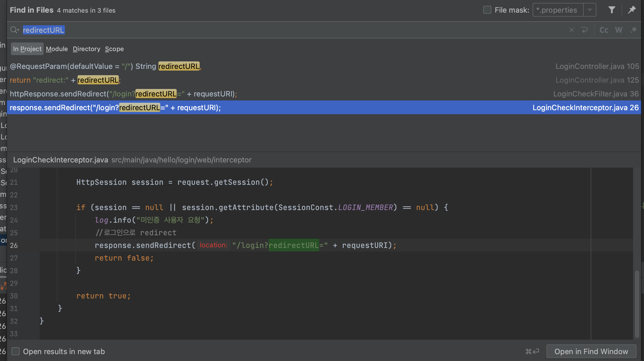Click the new line icon in search
The image size is (644, 361).
point(584,30)
